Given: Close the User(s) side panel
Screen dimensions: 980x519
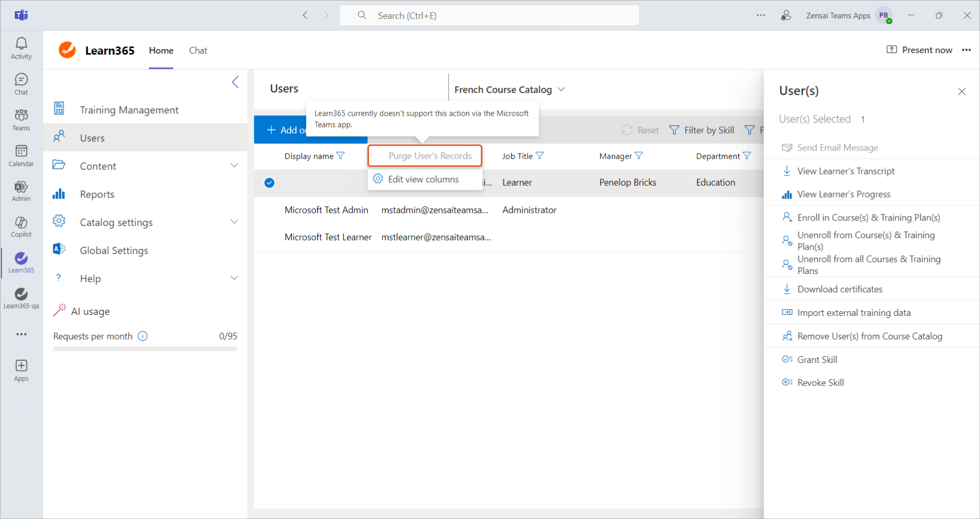Looking at the screenshot, I should click(x=962, y=91).
